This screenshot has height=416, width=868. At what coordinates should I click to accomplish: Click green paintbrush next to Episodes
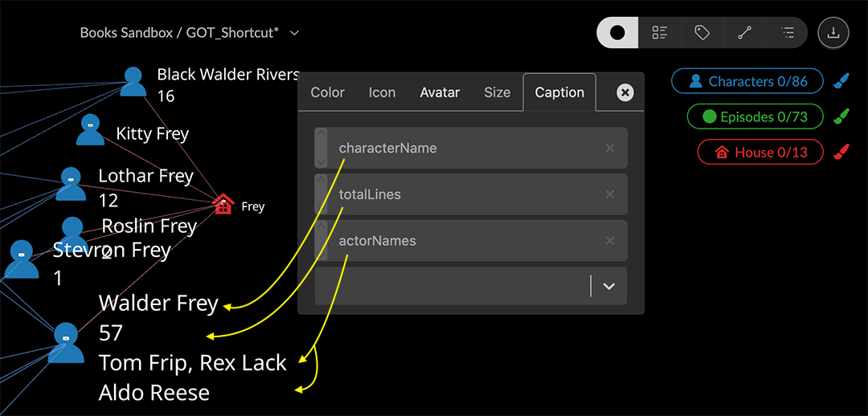(x=841, y=117)
